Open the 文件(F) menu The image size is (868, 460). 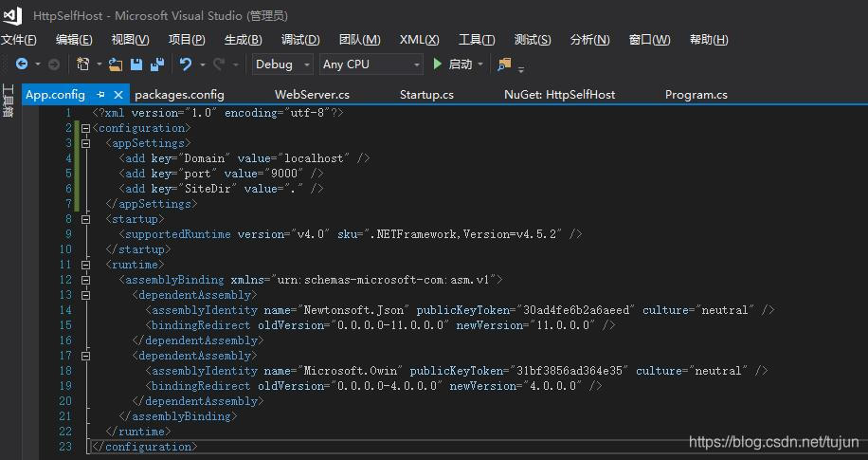tap(18, 40)
